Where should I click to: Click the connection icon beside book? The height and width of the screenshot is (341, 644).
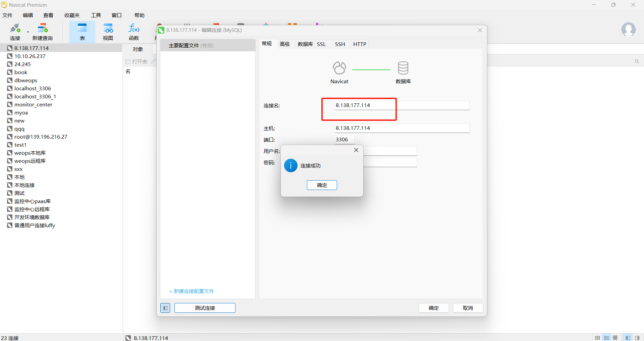pyautogui.click(x=10, y=72)
